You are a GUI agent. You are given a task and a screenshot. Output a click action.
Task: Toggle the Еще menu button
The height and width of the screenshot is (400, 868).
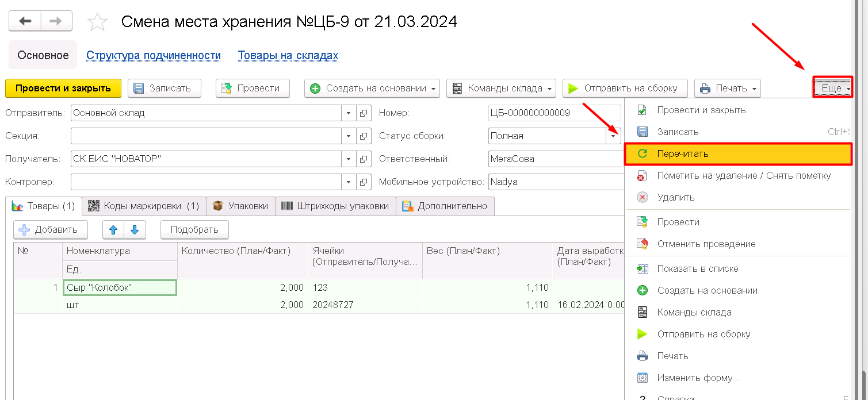(832, 88)
